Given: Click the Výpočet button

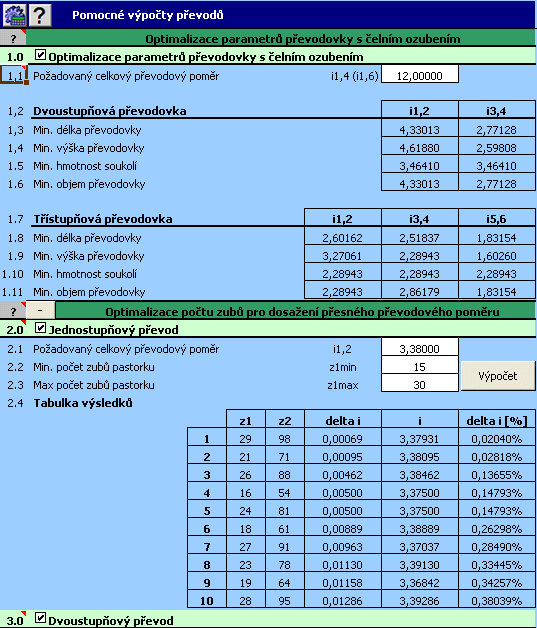Looking at the screenshot, I should tap(498, 376).
